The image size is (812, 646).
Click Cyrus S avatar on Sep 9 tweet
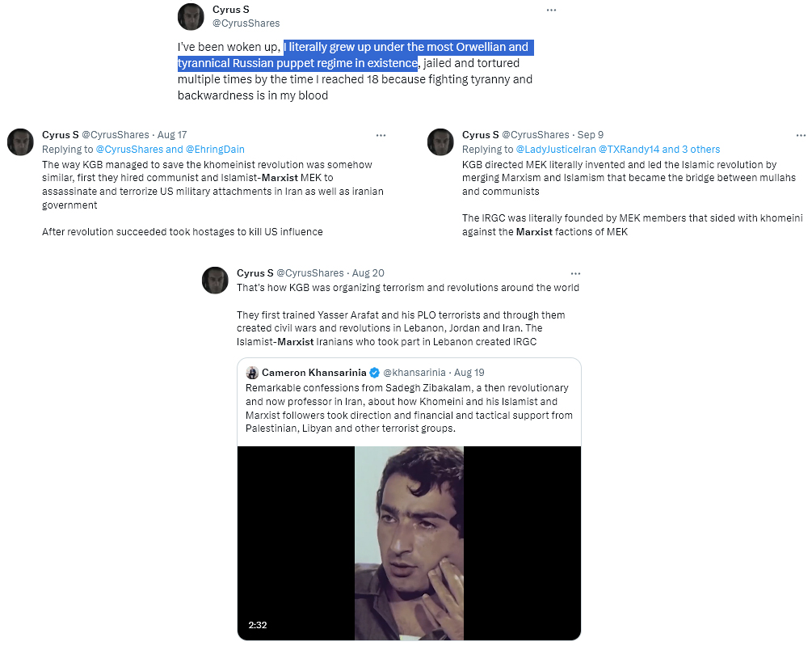pyautogui.click(x=440, y=142)
